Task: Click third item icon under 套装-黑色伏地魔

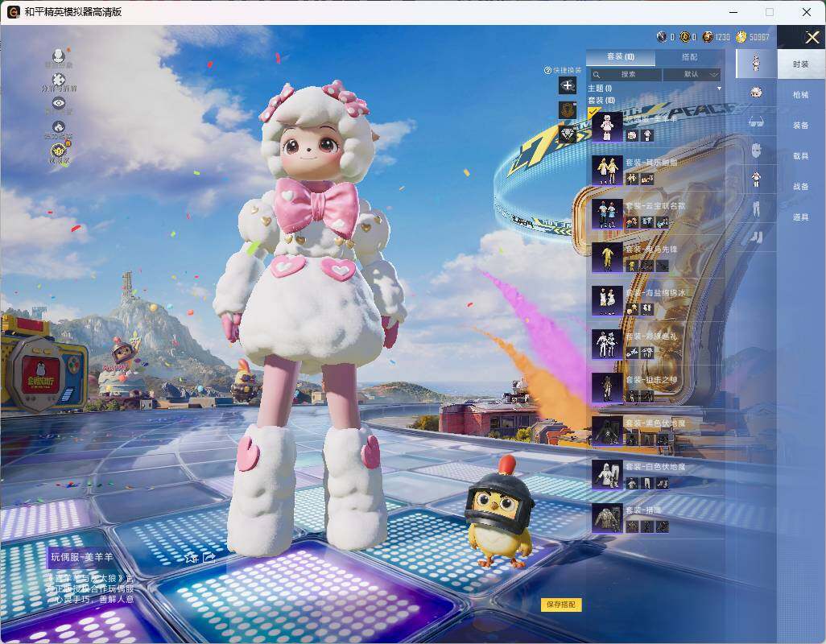Action: pos(663,440)
